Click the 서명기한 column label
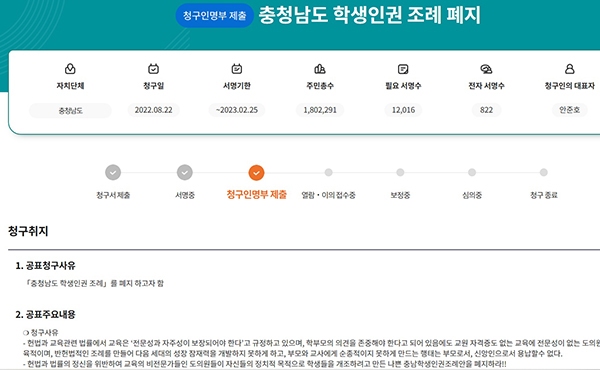The width and height of the screenshot is (600, 370). (237, 86)
